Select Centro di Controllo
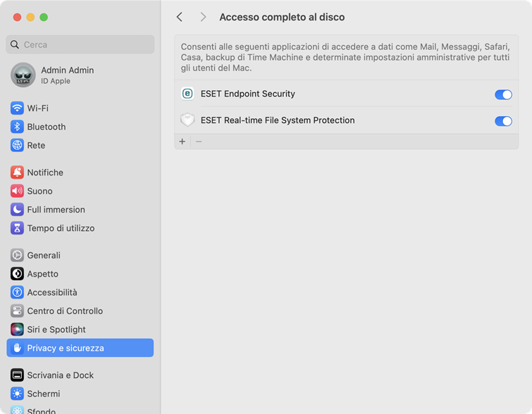532x414 pixels. click(80, 311)
